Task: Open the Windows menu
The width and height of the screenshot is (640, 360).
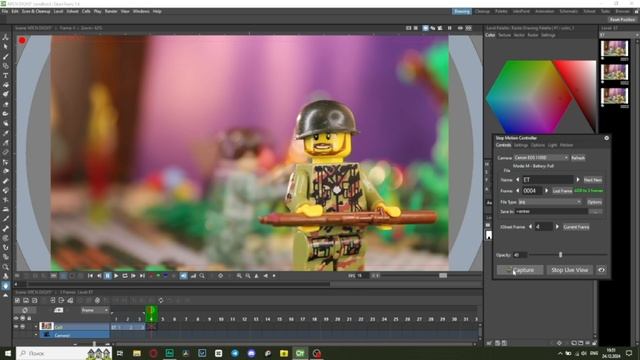Action: [141, 11]
